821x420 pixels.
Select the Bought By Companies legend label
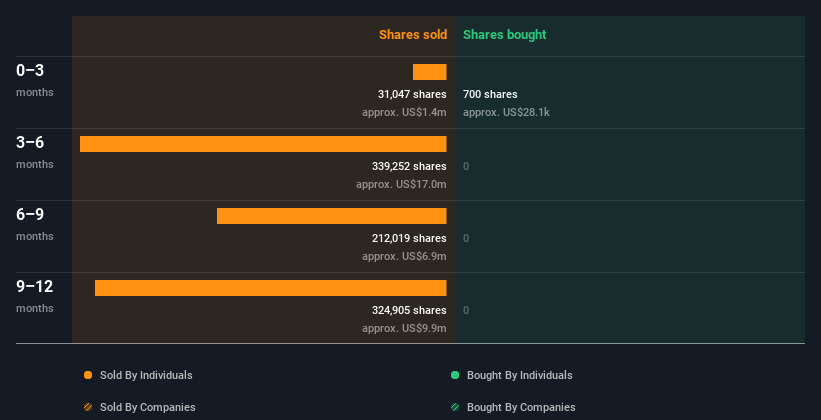(x=521, y=407)
